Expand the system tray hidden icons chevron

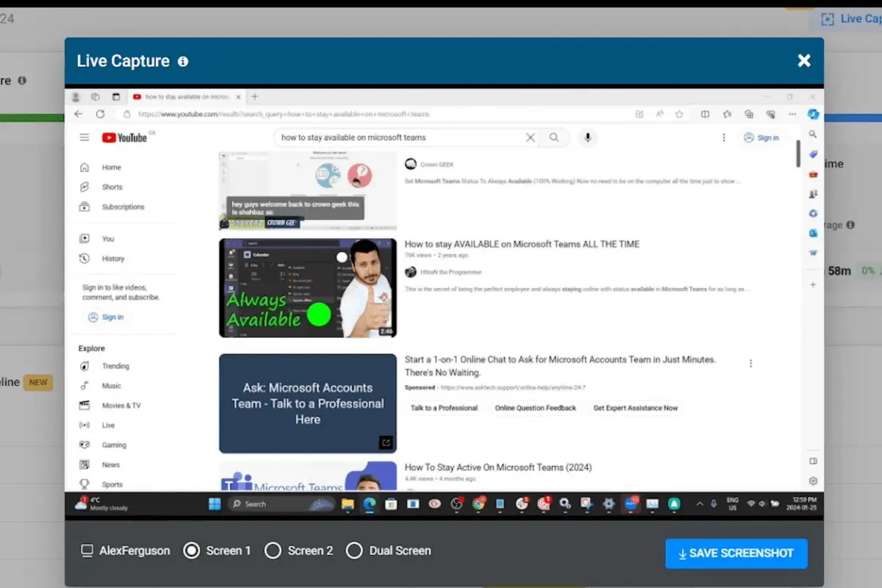pos(699,503)
